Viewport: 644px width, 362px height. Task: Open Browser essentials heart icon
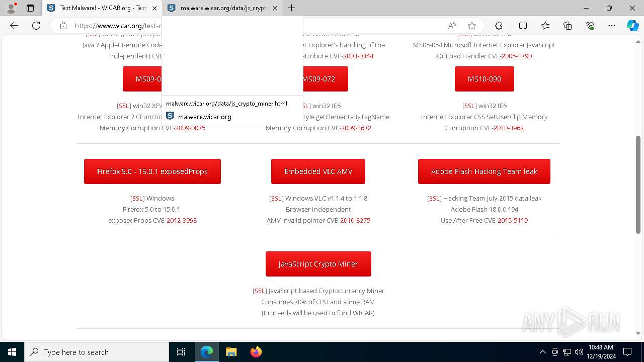pos(590,26)
